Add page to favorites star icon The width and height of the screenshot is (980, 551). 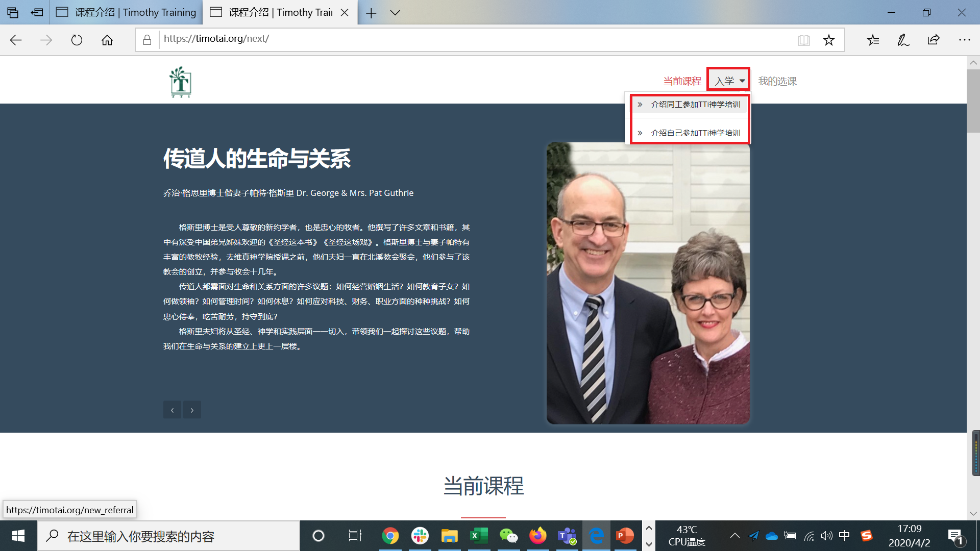click(x=829, y=40)
